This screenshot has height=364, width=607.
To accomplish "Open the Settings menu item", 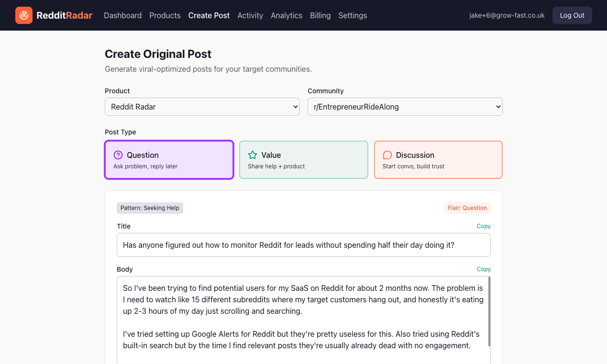I will [353, 15].
